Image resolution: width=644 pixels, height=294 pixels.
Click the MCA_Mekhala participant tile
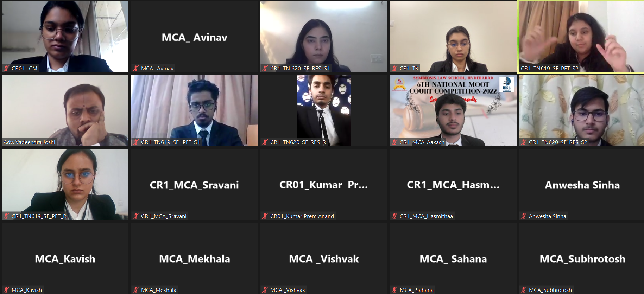[x=195, y=258]
